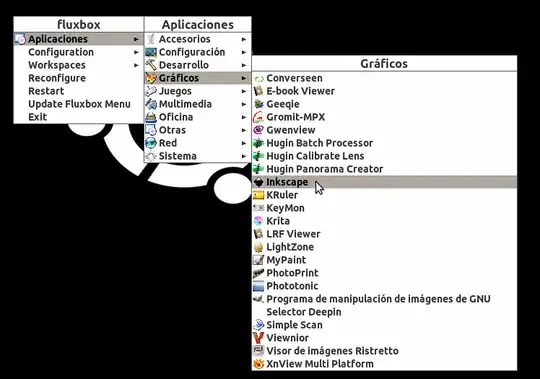Click the Simple Scan icon
This screenshot has width=540, height=379.
(x=258, y=325)
